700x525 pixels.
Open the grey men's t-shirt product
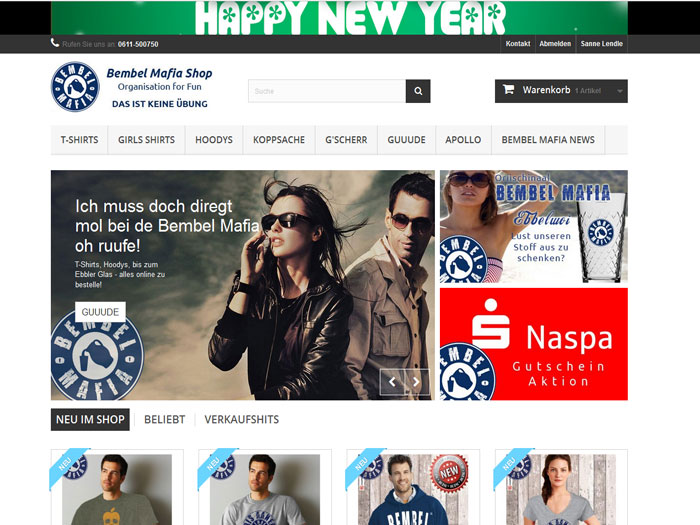(x=265, y=488)
